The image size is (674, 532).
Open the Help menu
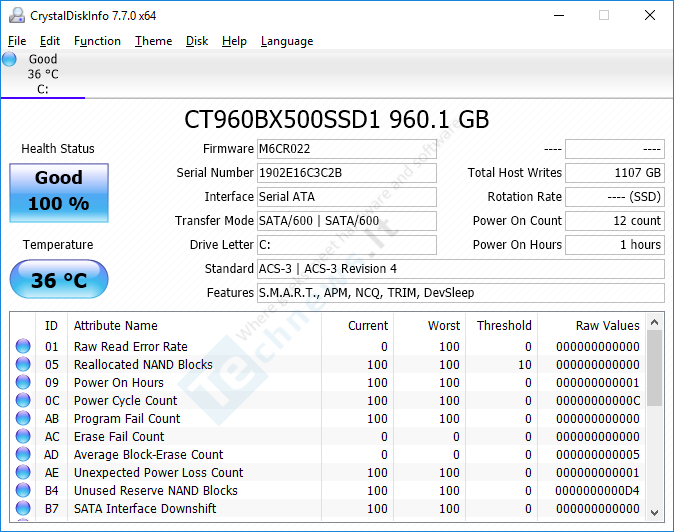pyautogui.click(x=234, y=41)
